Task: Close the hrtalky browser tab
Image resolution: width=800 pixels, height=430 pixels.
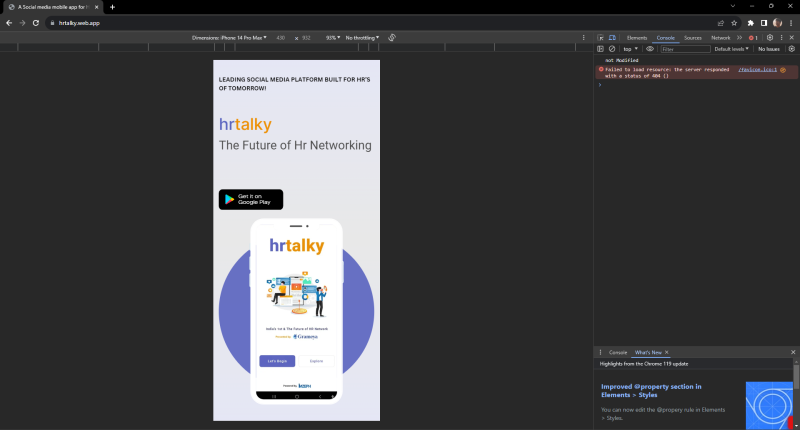Action: pos(96,7)
